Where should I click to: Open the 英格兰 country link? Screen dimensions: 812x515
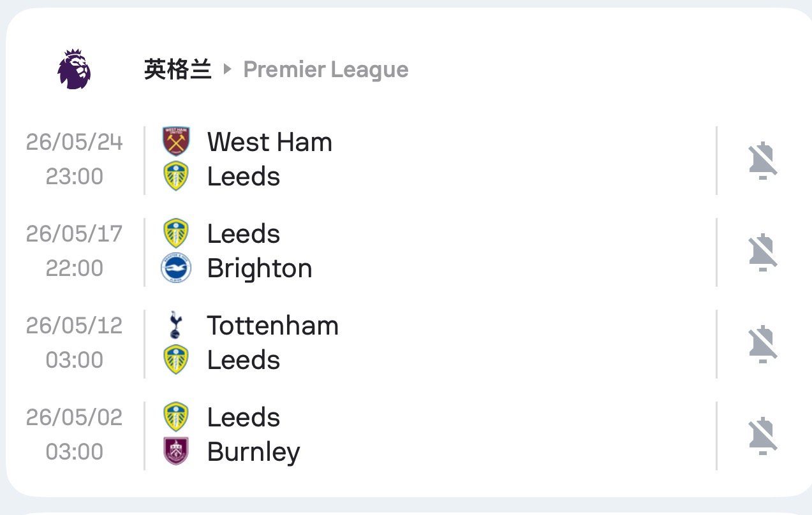(x=177, y=69)
